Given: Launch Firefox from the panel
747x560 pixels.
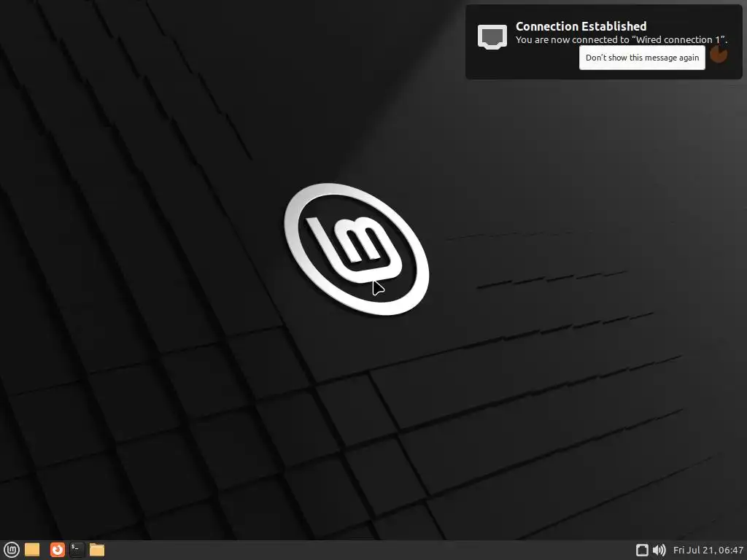Looking at the screenshot, I should (57, 550).
